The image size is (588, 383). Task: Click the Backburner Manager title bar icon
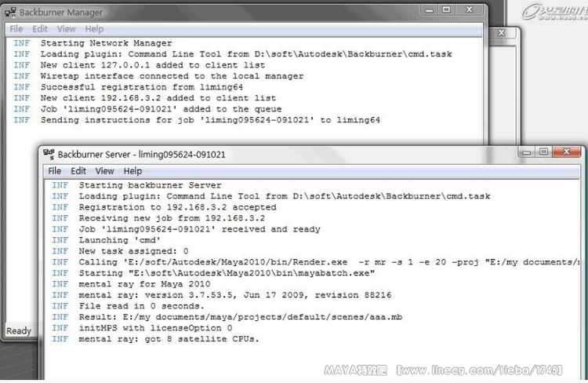pos(10,13)
